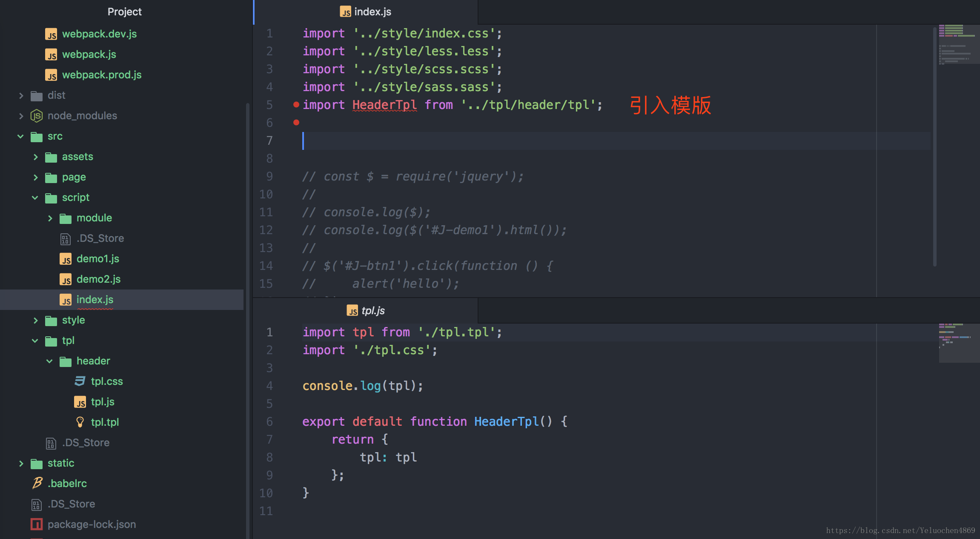This screenshot has width=980, height=539.
Task: Open package-lock.json file
Action: pyautogui.click(x=92, y=525)
